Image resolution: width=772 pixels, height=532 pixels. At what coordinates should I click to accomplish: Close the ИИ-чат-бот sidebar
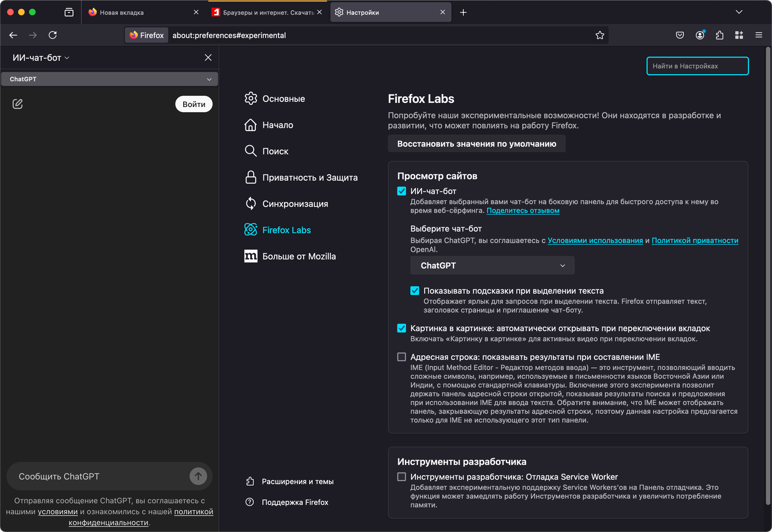[x=208, y=58]
